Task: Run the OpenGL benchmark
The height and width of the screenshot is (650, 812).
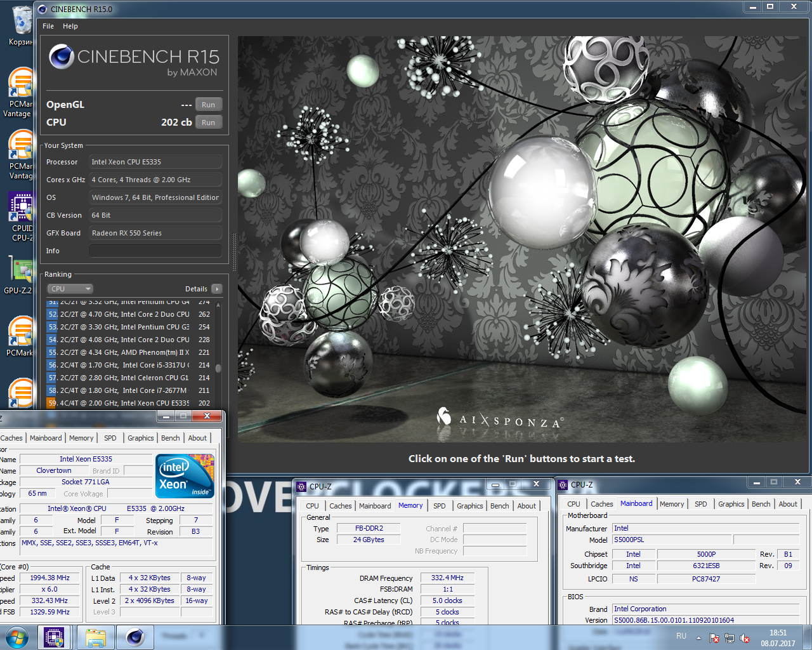Action: point(208,105)
